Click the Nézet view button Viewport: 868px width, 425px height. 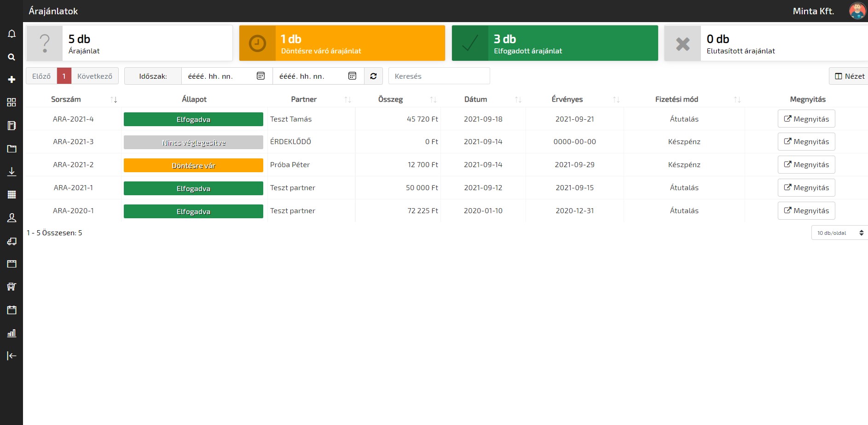[849, 76]
